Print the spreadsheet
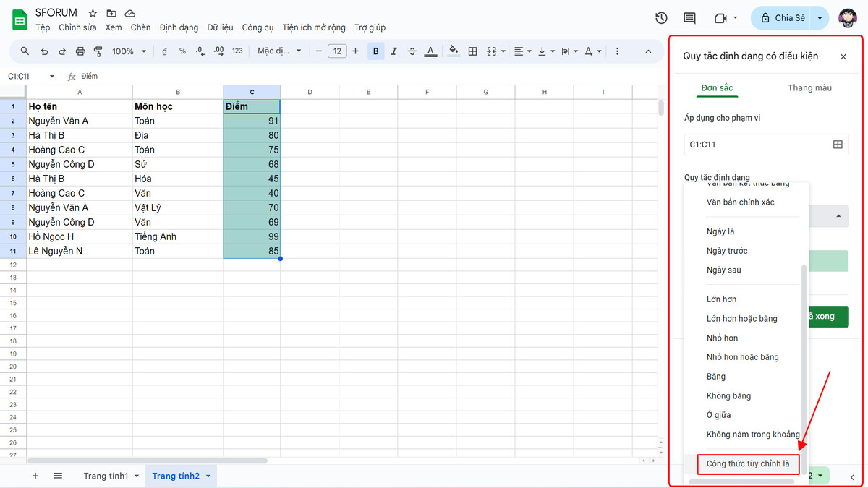 80,51
